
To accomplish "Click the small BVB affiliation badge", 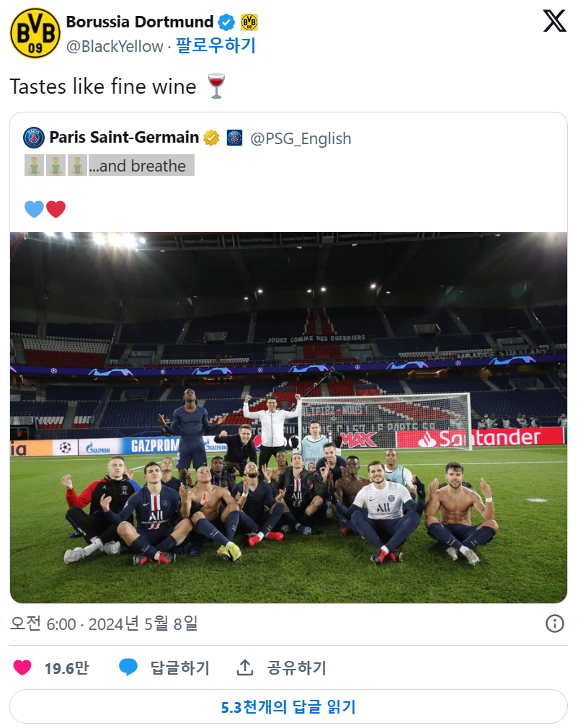I will coord(249,22).
